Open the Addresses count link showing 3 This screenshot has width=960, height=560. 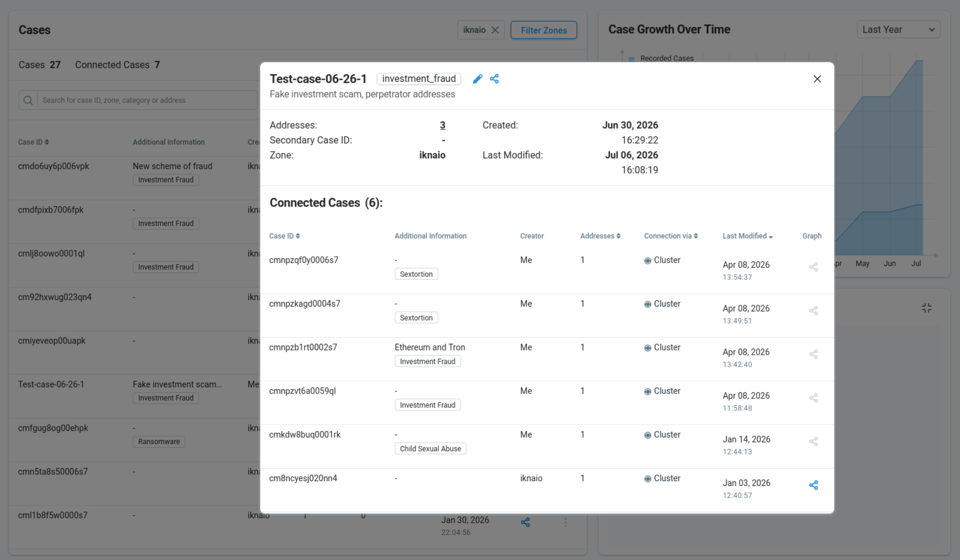(442, 125)
